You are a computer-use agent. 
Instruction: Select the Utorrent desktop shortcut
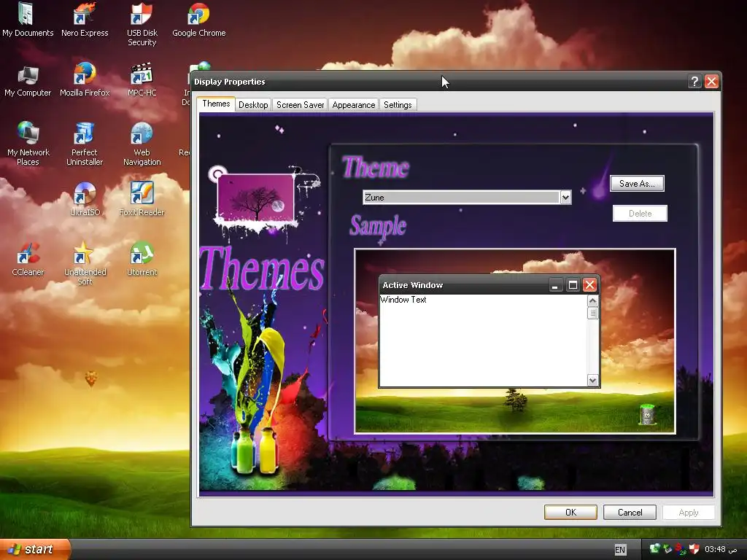[142, 259]
